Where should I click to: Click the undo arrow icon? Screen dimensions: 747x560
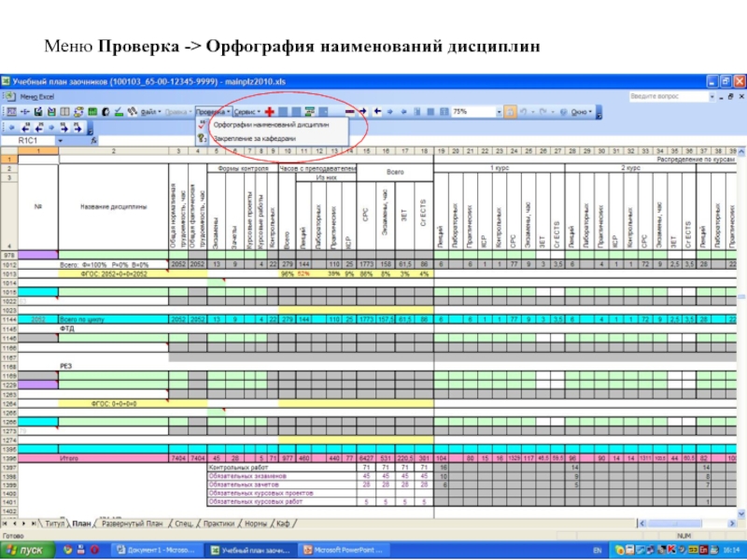522,111
